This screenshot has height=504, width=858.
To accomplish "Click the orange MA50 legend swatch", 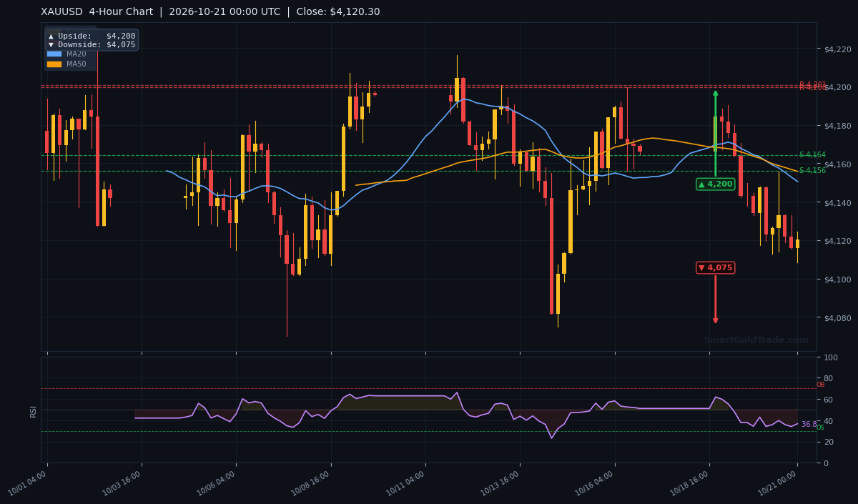I will [x=54, y=64].
